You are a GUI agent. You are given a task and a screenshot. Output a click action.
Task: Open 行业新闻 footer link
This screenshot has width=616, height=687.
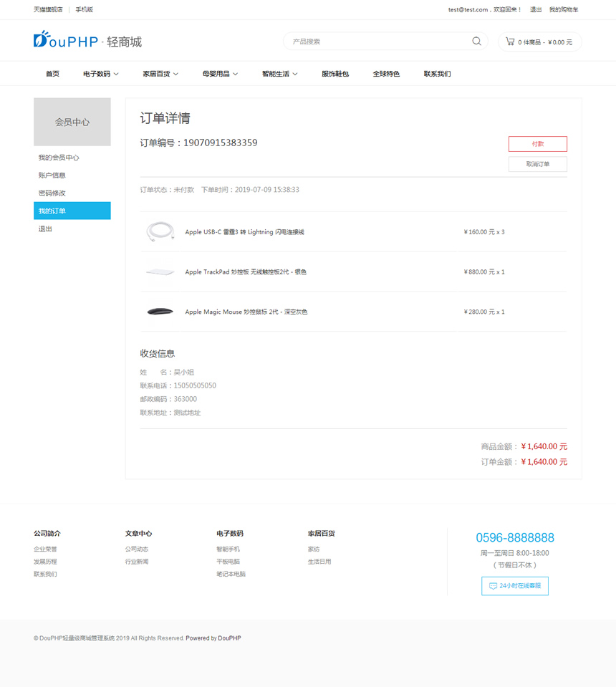point(137,561)
